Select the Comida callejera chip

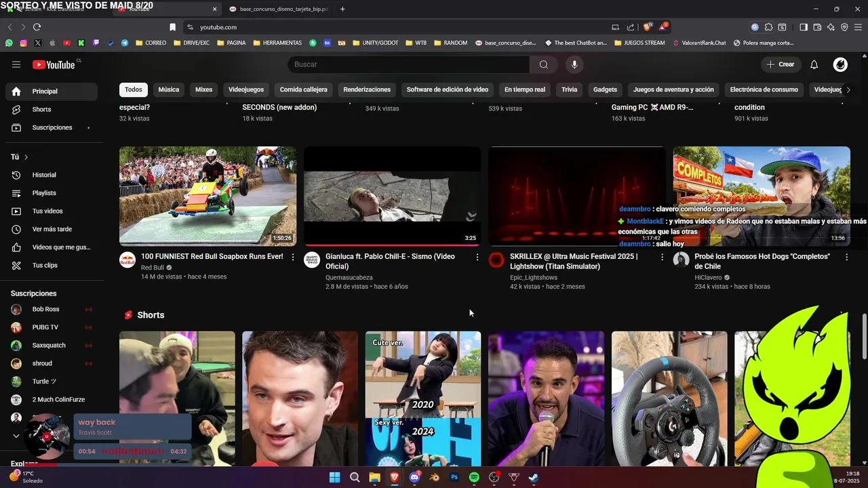303,89
